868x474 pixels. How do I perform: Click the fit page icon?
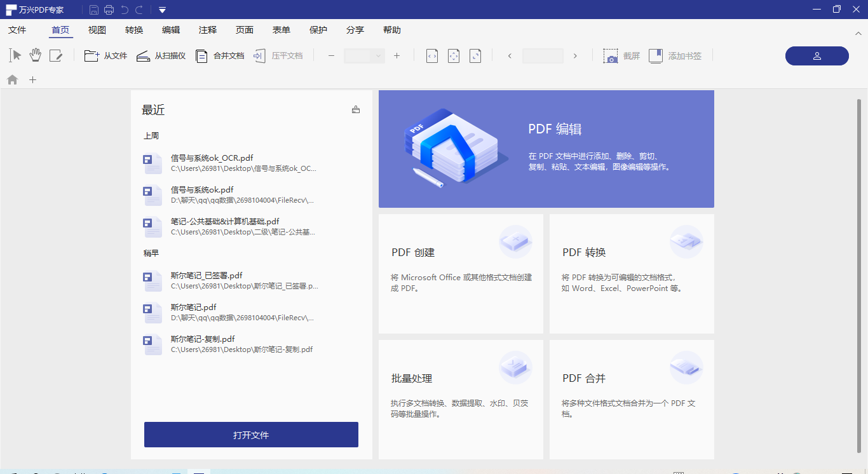click(x=454, y=56)
